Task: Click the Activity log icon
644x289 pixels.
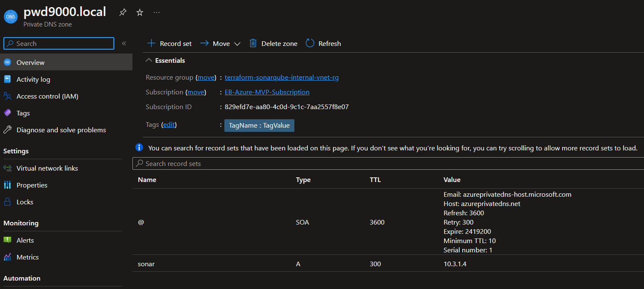Action: tap(7, 79)
